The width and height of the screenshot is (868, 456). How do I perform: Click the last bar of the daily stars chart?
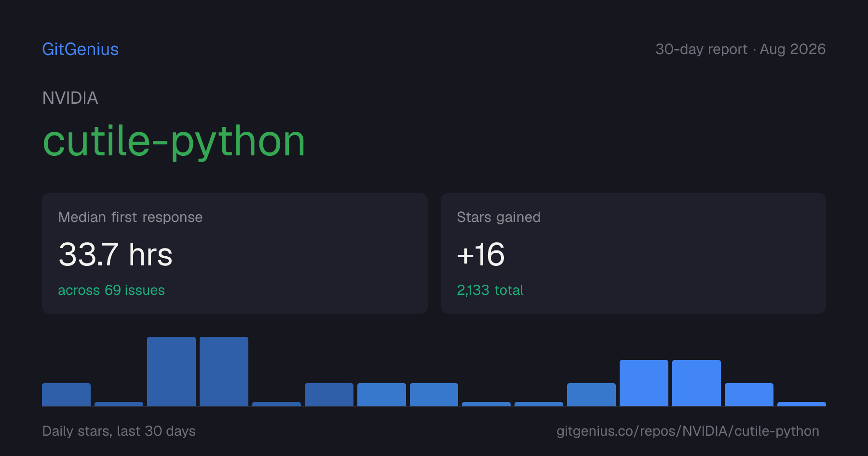801,404
